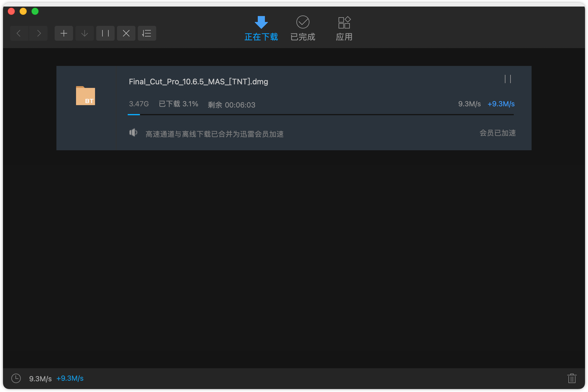Screen dimensions: 588x392
Task: Pause the Final_Cut_Pro download task
Action: 508,79
